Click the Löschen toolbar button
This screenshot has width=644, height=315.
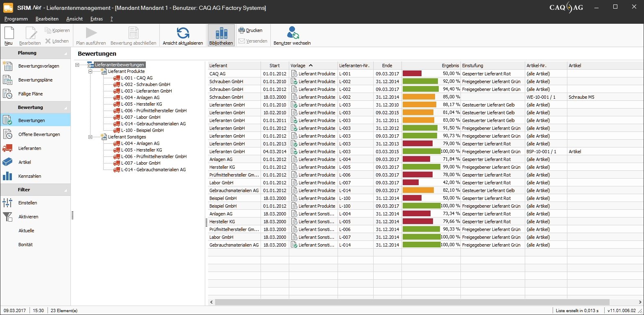tap(57, 41)
